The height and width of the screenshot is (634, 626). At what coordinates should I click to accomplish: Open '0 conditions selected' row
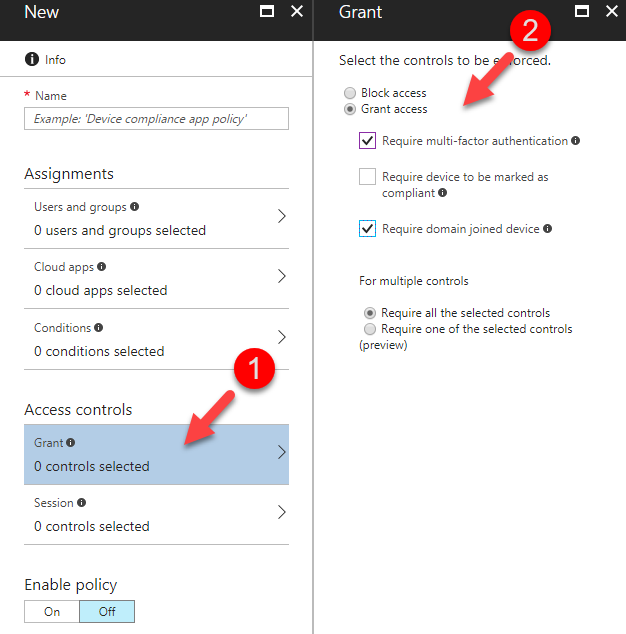[156, 339]
